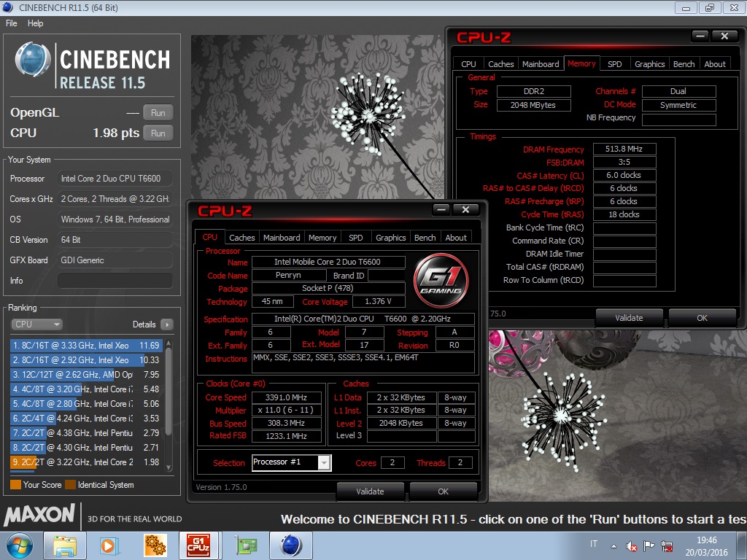
Task: Open About tab in memory CPU-Z
Action: pyautogui.click(x=715, y=64)
